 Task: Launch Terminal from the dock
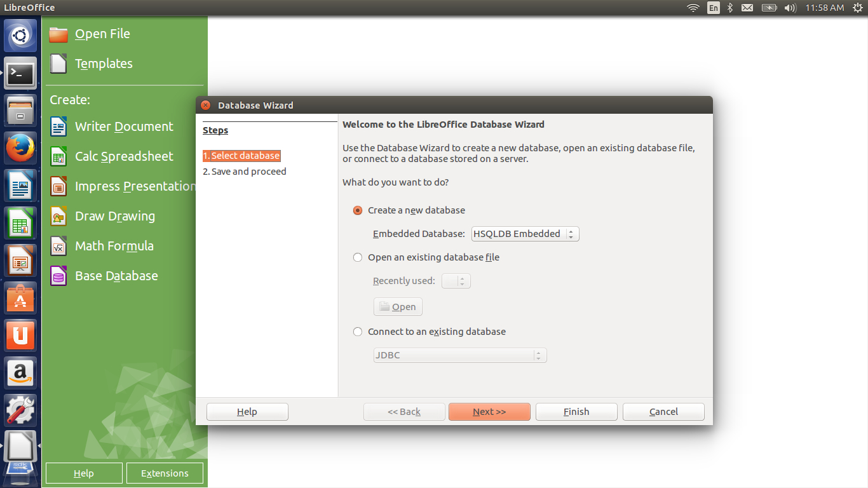(20, 74)
